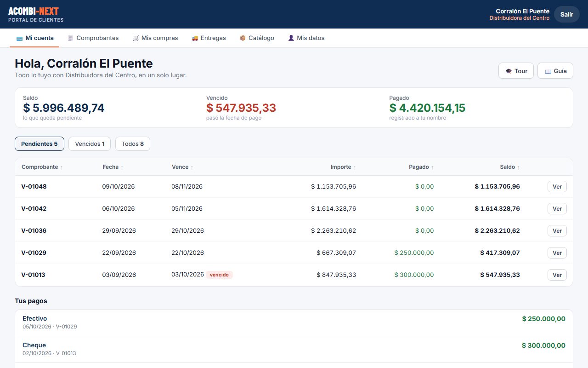This screenshot has width=588, height=368.
Task: Click the Tus pagos section heading
Action: (x=31, y=301)
